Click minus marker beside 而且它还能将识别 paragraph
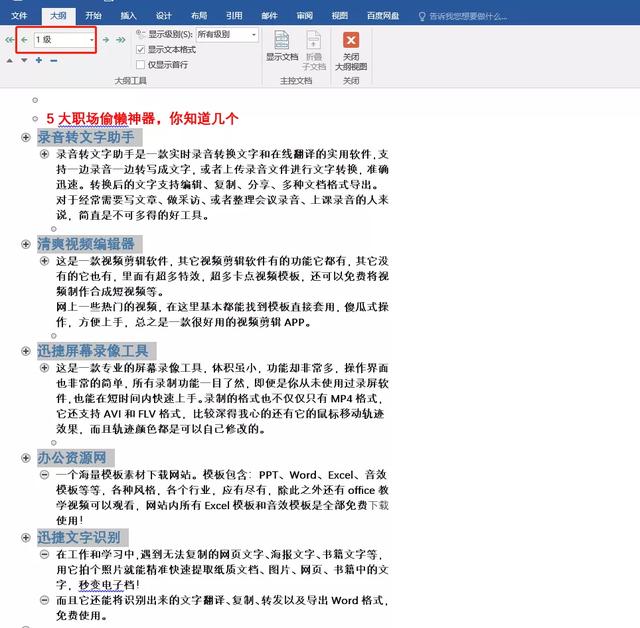This screenshot has width=640, height=628. tap(44, 600)
